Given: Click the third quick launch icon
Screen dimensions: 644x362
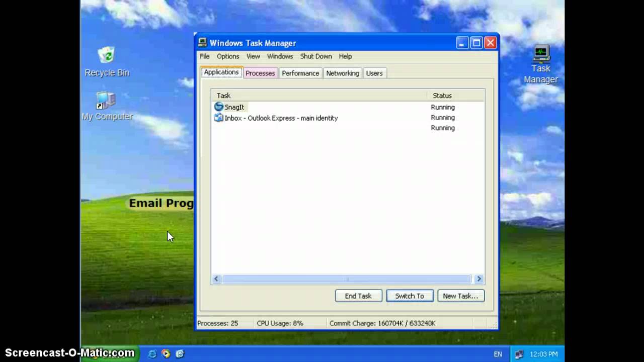Looking at the screenshot, I should click(180, 354).
